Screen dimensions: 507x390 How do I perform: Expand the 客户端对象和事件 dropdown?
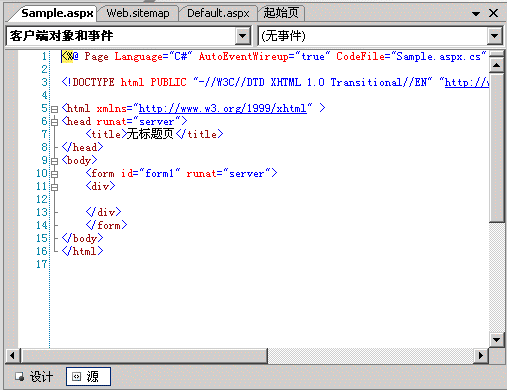[243, 36]
